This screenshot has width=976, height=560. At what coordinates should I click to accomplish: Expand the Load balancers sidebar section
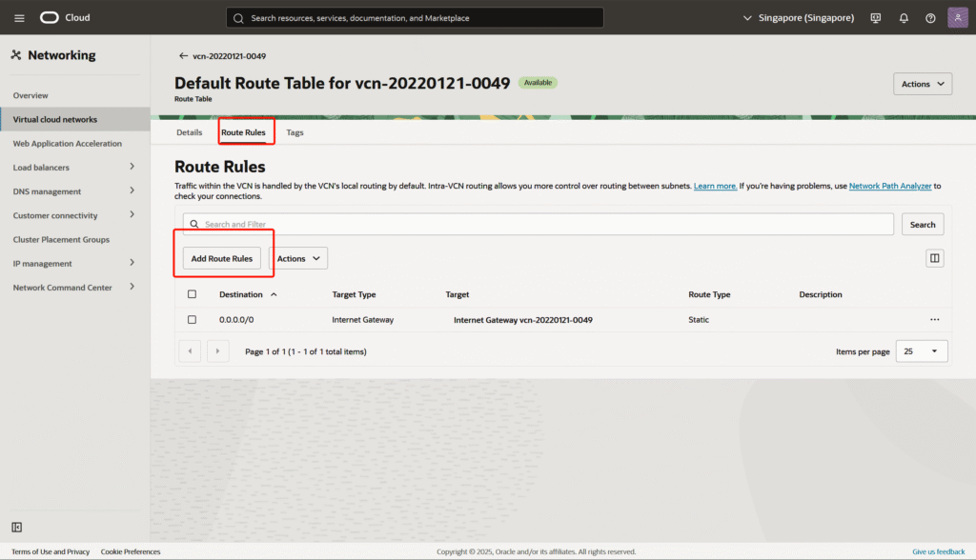pos(132,168)
